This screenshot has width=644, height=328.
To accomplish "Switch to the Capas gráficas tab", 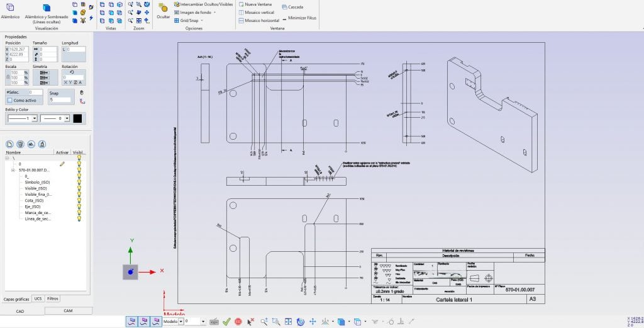I will [16, 299].
